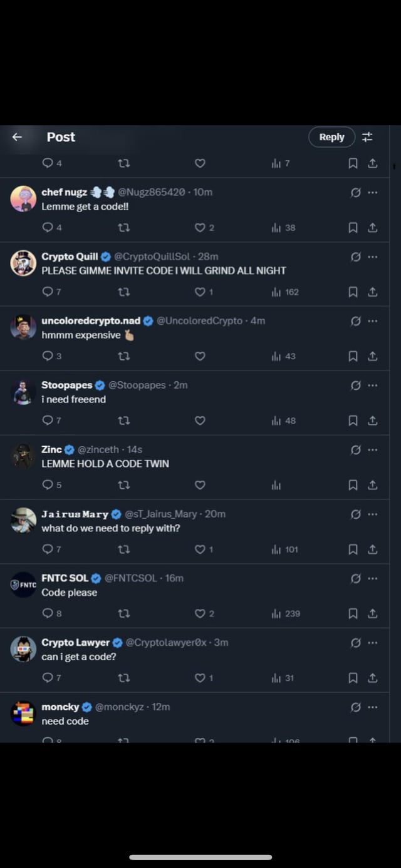Share Crypto Lawyer's reply
The image size is (401, 868).
tap(372, 678)
